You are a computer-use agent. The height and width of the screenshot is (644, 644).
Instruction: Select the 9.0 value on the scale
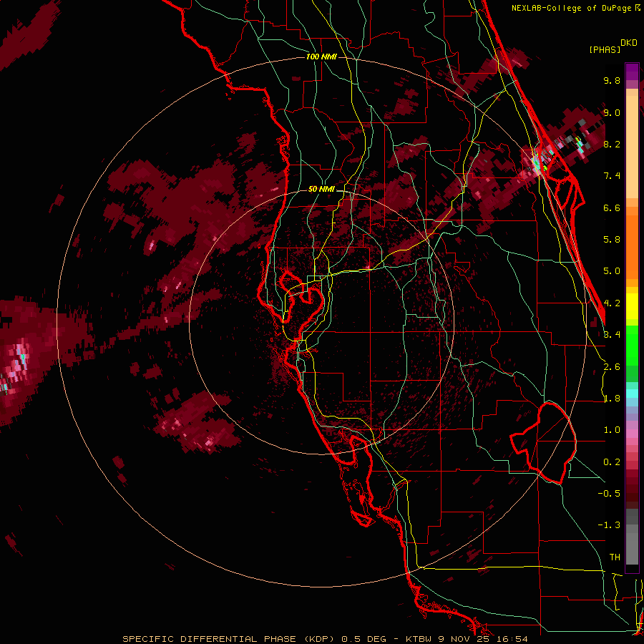tap(612, 112)
